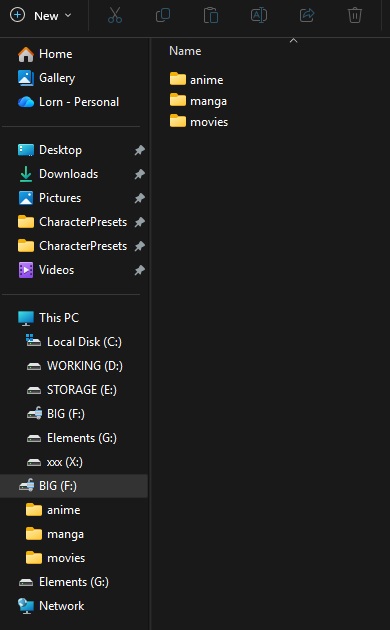The width and height of the screenshot is (390, 630).
Task: Click the anime folder icon in the file list
Action: [x=178, y=79]
